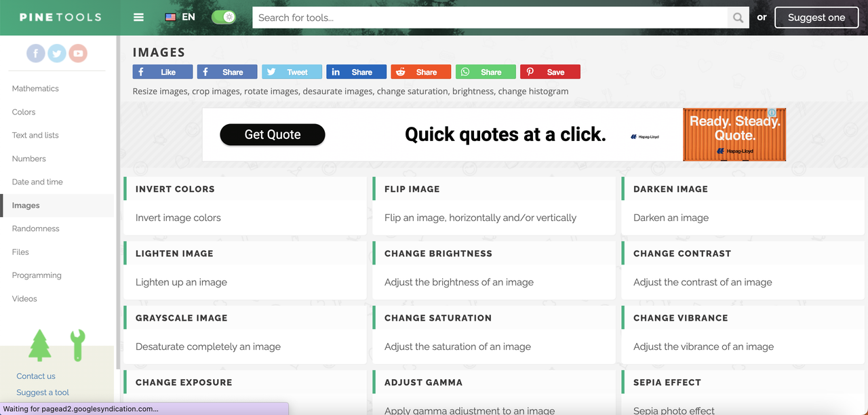Open the Adjust Gamma tool card
Image resolution: width=868 pixels, height=415 pixels.
(494, 393)
